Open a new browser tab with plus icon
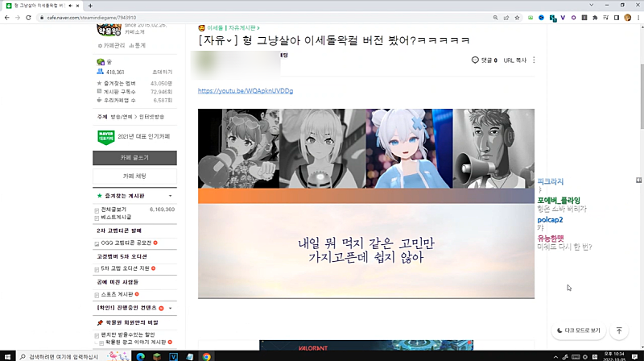This screenshot has width=644, height=361. point(90,6)
